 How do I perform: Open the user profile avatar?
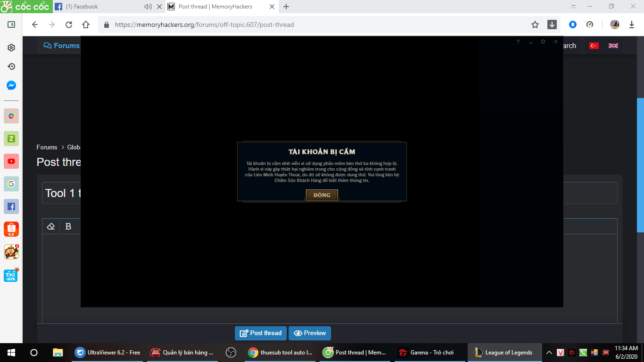(614, 25)
